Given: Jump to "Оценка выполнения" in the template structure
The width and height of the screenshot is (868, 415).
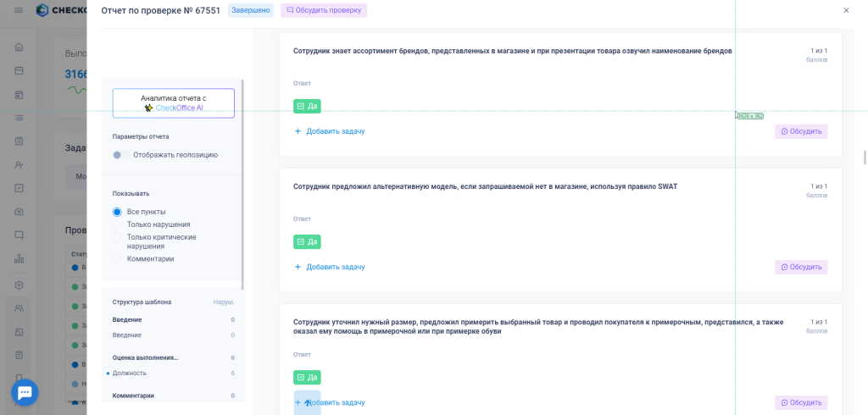Looking at the screenshot, I should 145,357.
